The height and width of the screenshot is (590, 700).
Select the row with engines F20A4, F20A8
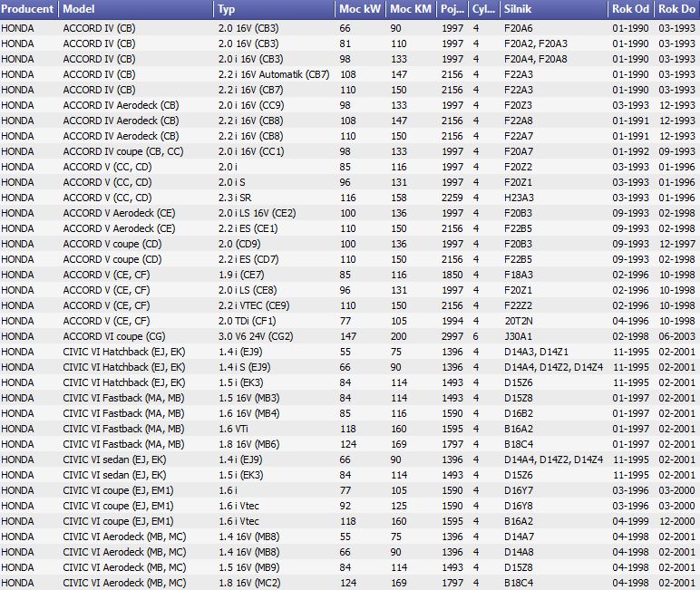350,59
